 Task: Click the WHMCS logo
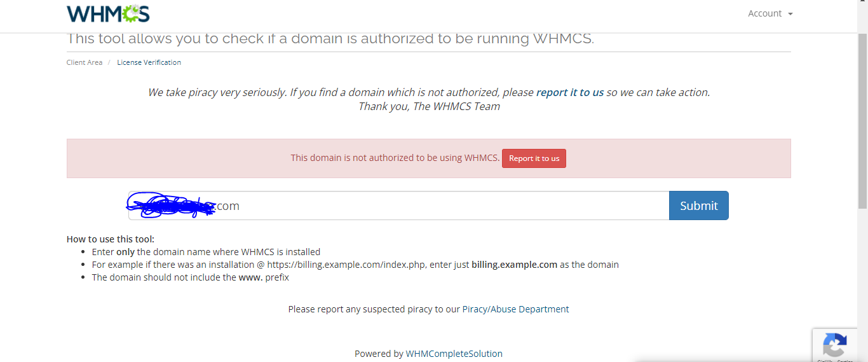point(108,13)
